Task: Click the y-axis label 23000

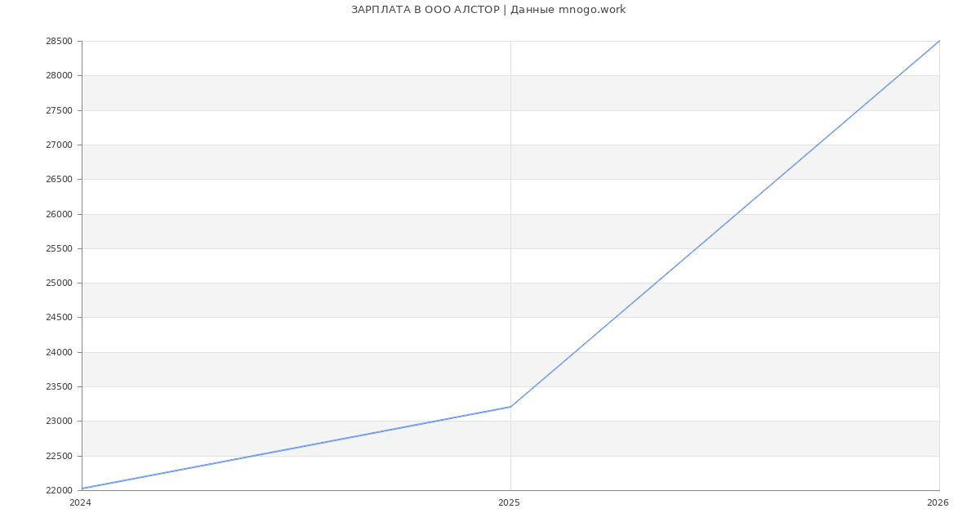Action: pyautogui.click(x=59, y=422)
